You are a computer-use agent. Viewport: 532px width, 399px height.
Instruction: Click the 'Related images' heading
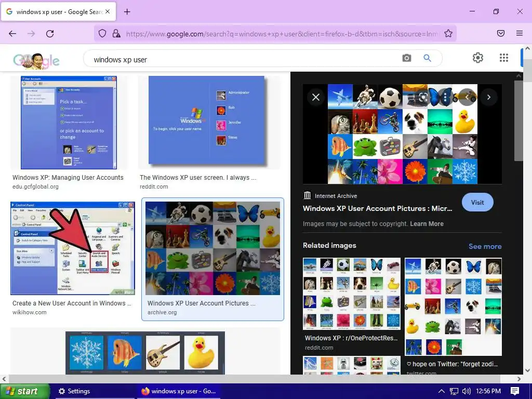(x=329, y=245)
